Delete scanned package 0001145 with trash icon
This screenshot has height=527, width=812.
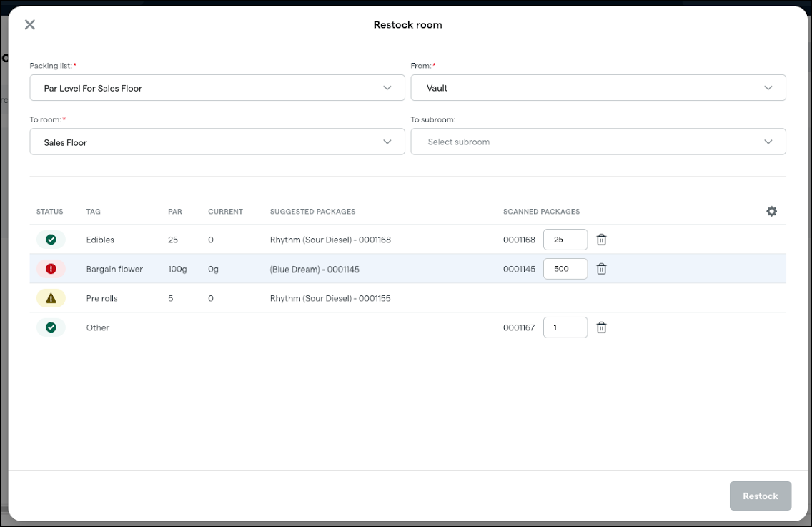tap(601, 268)
